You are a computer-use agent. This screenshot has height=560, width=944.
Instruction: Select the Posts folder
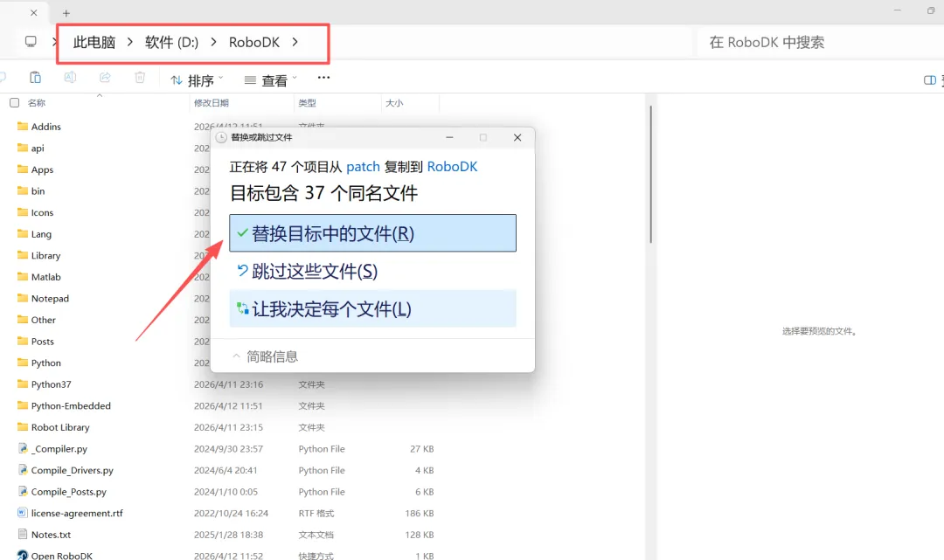[x=42, y=341]
